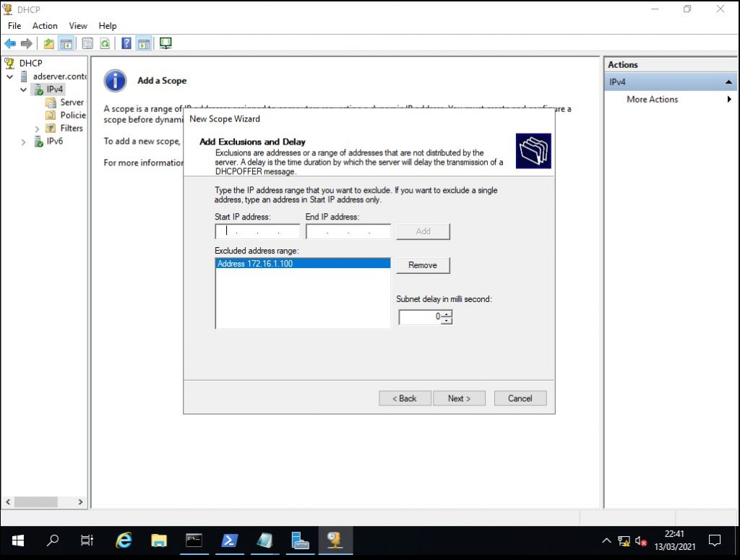Open the Action menu

coord(45,26)
